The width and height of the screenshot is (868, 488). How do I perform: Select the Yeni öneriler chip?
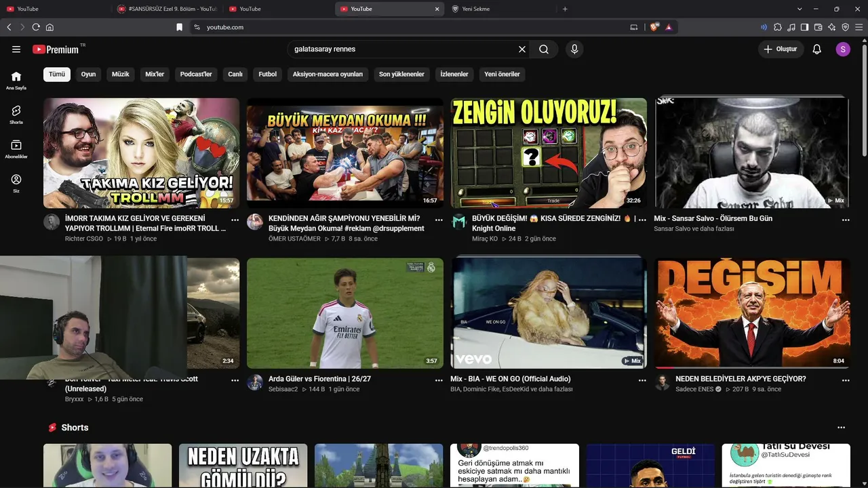(x=502, y=75)
